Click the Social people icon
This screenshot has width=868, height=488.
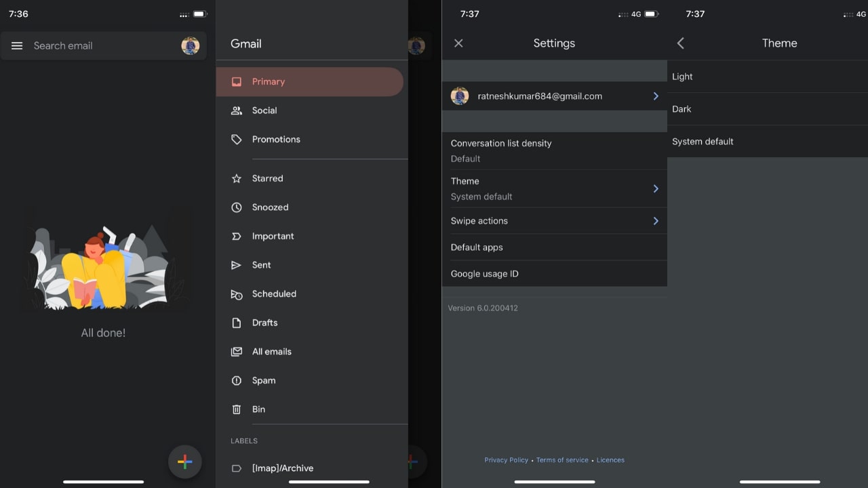click(x=237, y=110)
